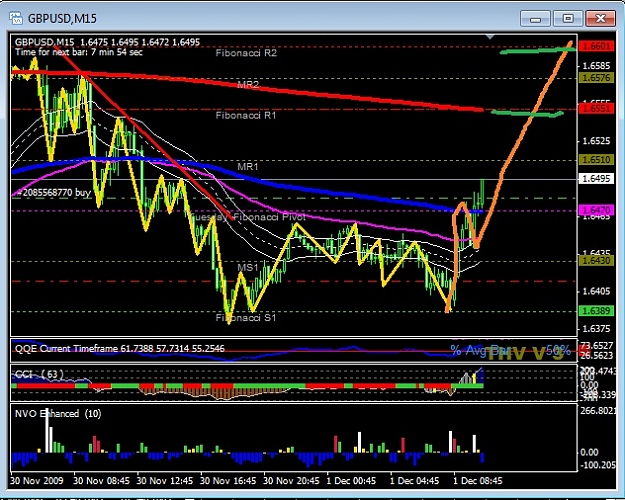
Task: Close the GBPUSD,M15 chart window
Action: point(600,19)
